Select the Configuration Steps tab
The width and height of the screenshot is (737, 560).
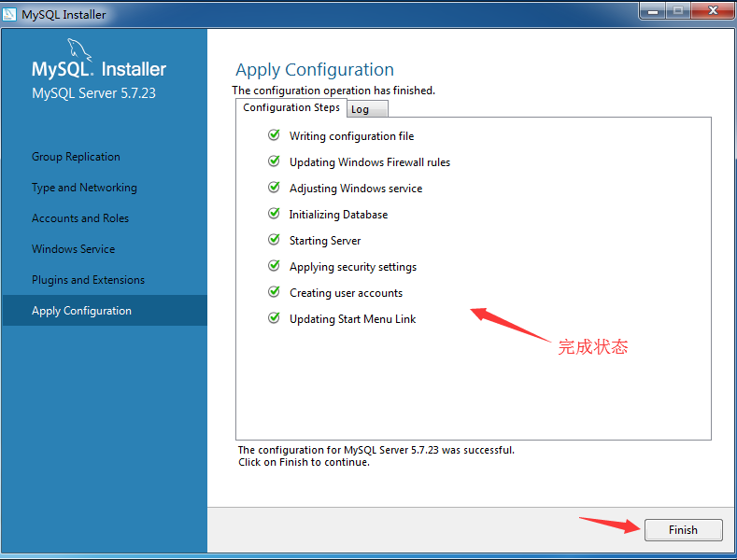point(291,107)
